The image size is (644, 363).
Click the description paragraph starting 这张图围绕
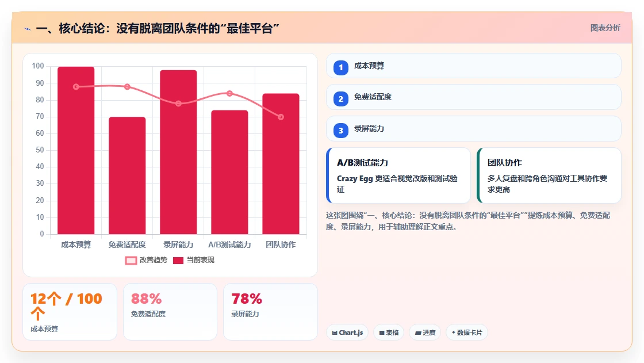[468, 221]
